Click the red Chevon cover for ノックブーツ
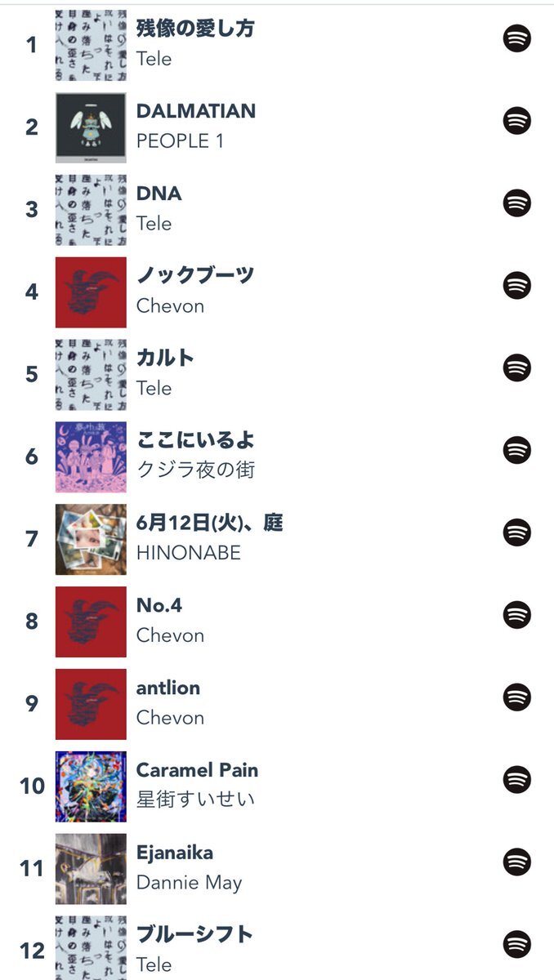The height and width of the screenshot is (980, 554). [x=91, y=292]
